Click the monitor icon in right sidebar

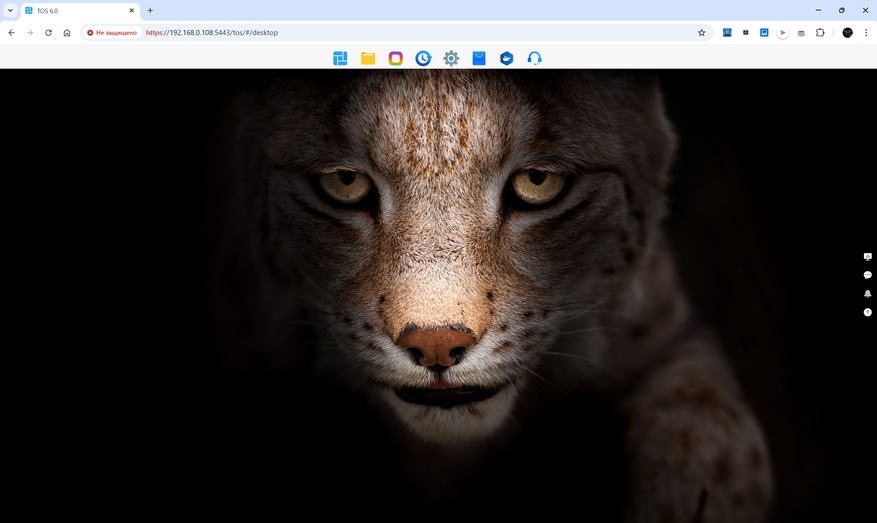click(x=867, y=257)
